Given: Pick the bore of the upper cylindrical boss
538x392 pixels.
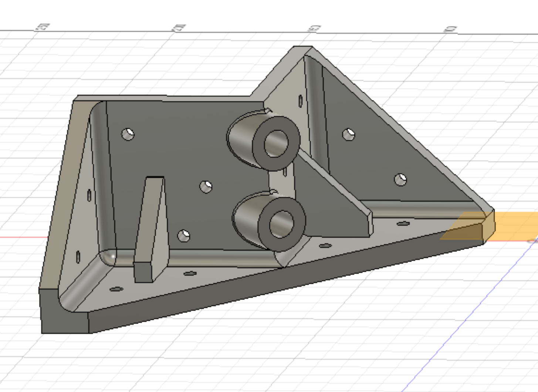Looking at the screenshot, I should tap(276, 143).
